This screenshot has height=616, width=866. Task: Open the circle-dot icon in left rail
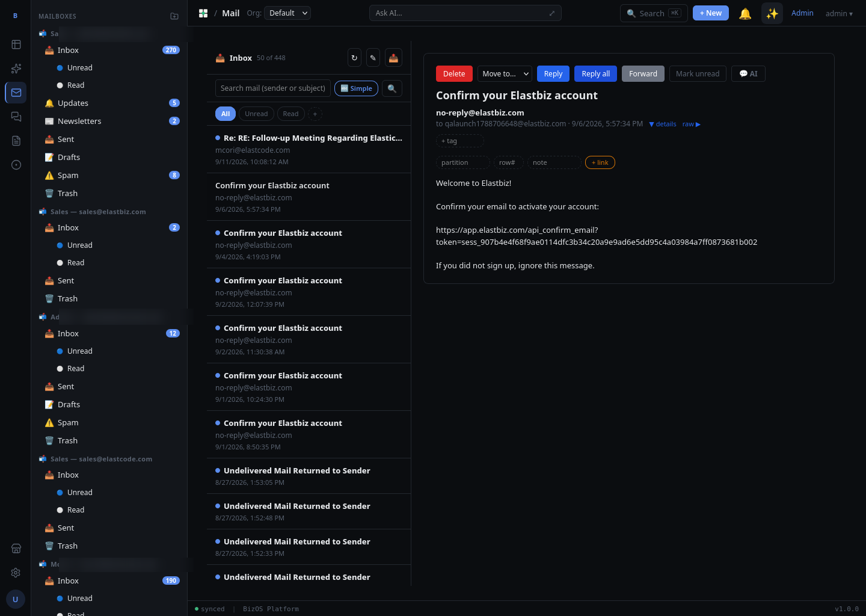tap(16, 165)
